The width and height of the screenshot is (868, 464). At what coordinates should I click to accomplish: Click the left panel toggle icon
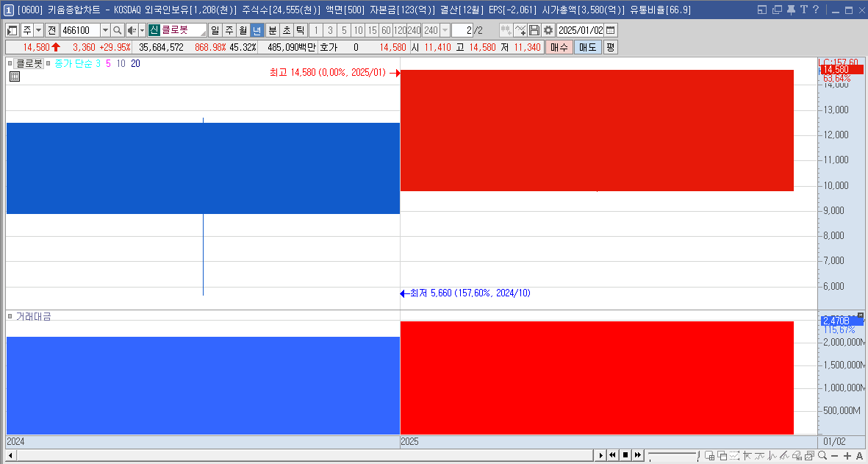(11, 30)
